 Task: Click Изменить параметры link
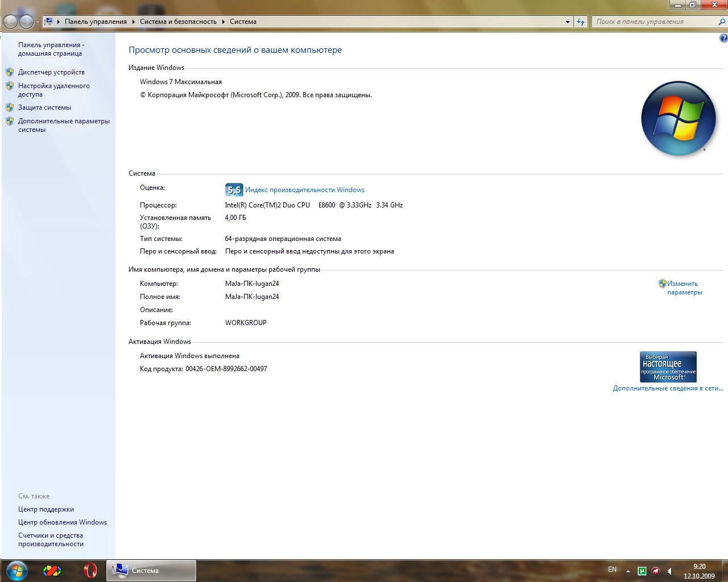point(685,288)
